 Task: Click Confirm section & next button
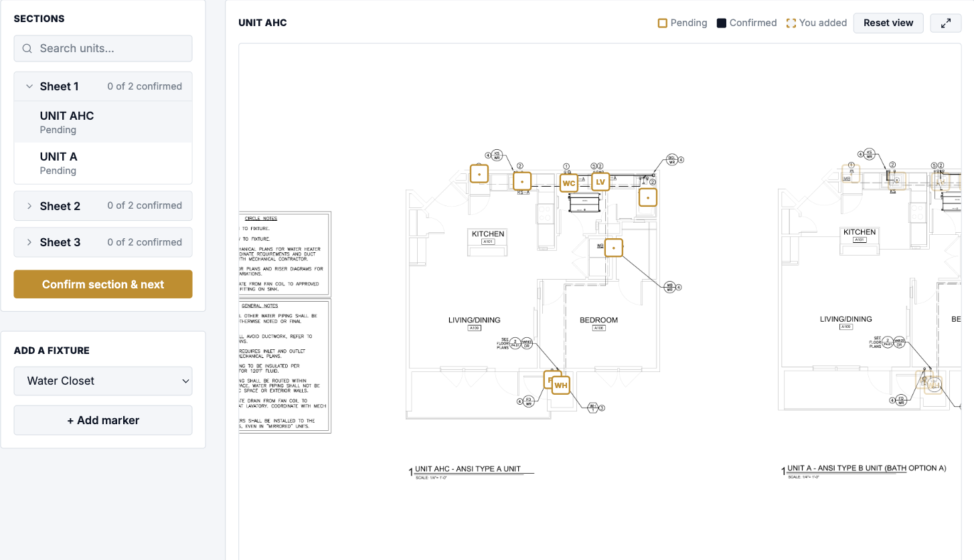coord(103,284)
